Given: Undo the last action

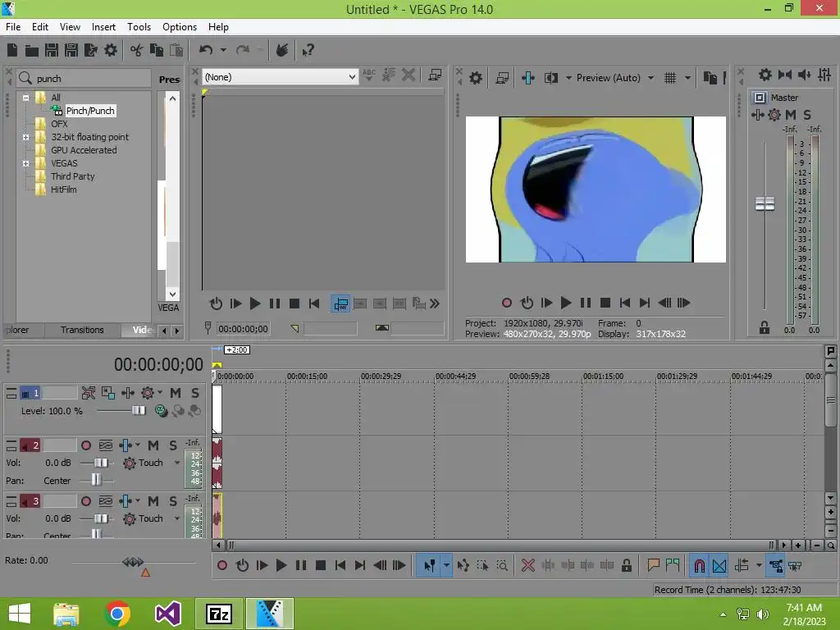Looking at the screenshot, I should point(206,50).
